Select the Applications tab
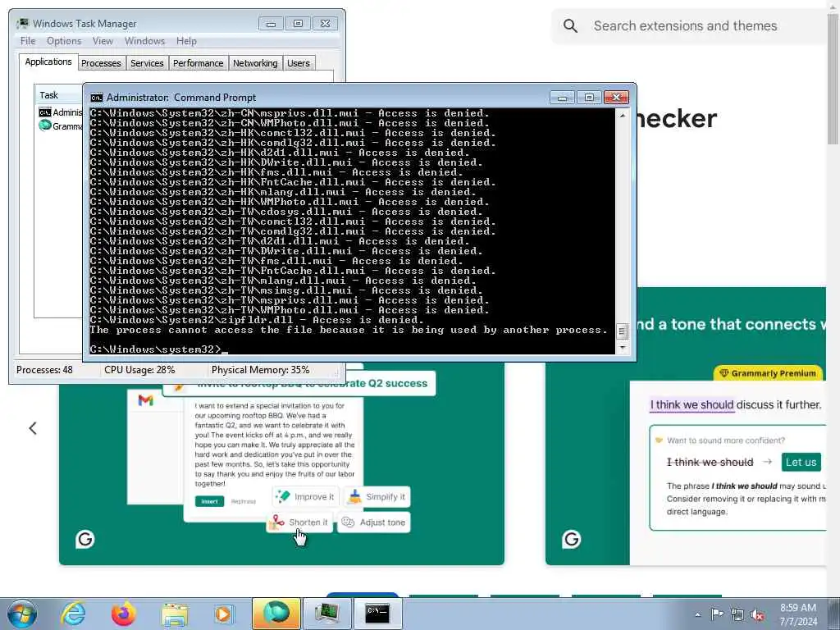The height and width of the screenshot is (630, 840). pyautogui.click(x=48, y=62)
